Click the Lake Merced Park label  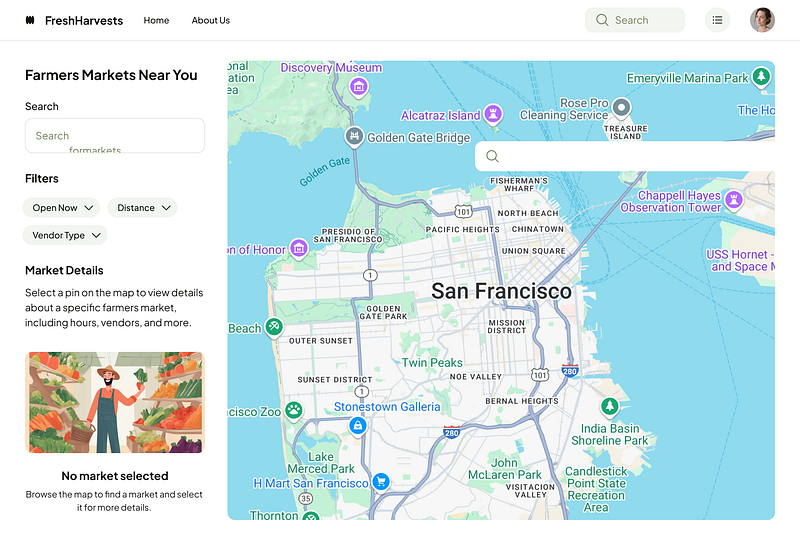(321, 462)
